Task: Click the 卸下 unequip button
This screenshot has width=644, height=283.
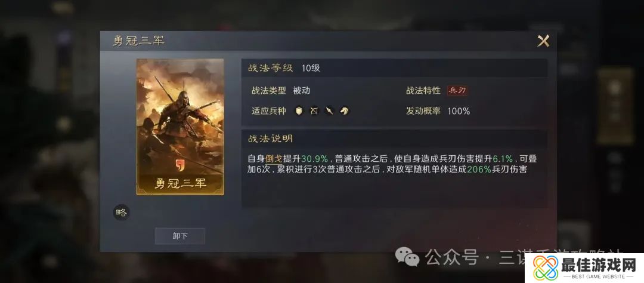Action: coord(180,236)
